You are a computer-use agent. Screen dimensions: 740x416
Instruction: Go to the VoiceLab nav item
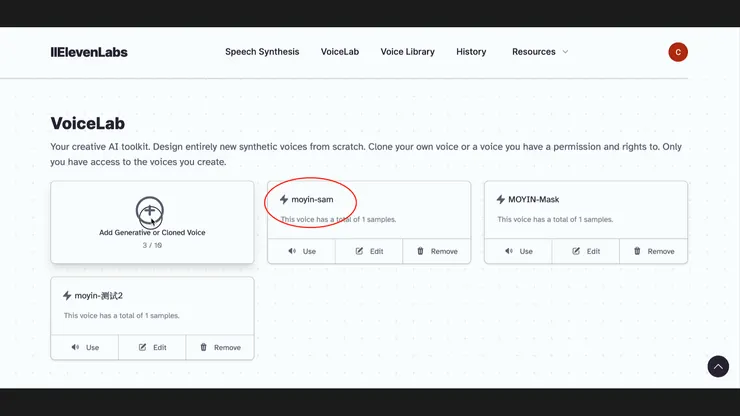(x=340, y=52)
